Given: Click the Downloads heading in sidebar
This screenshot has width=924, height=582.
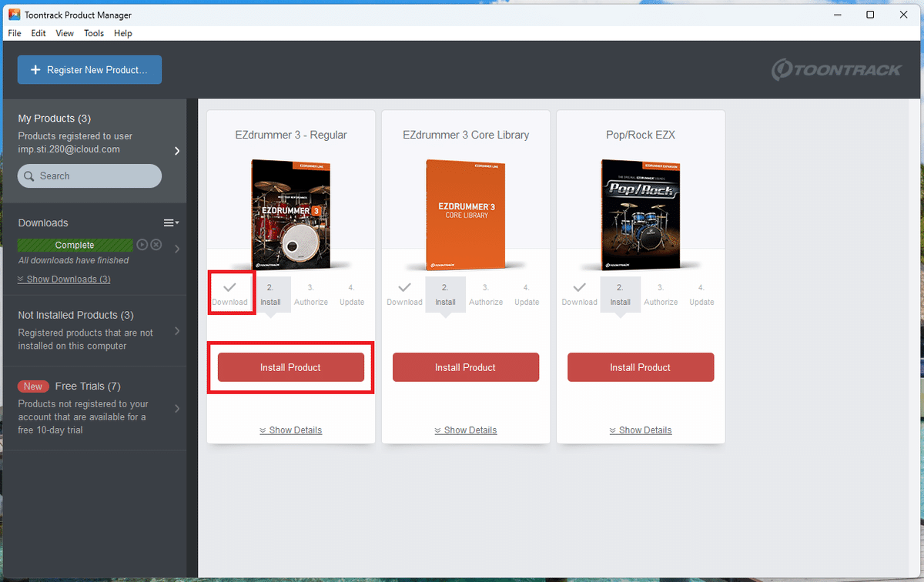Looking at the screenshot, I should point(43,222).
